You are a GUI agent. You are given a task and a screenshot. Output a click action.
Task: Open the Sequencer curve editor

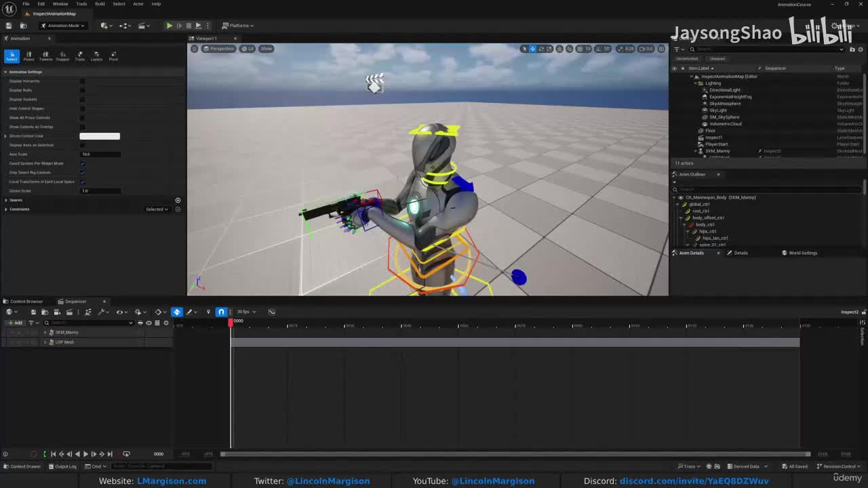coord(272,312)
